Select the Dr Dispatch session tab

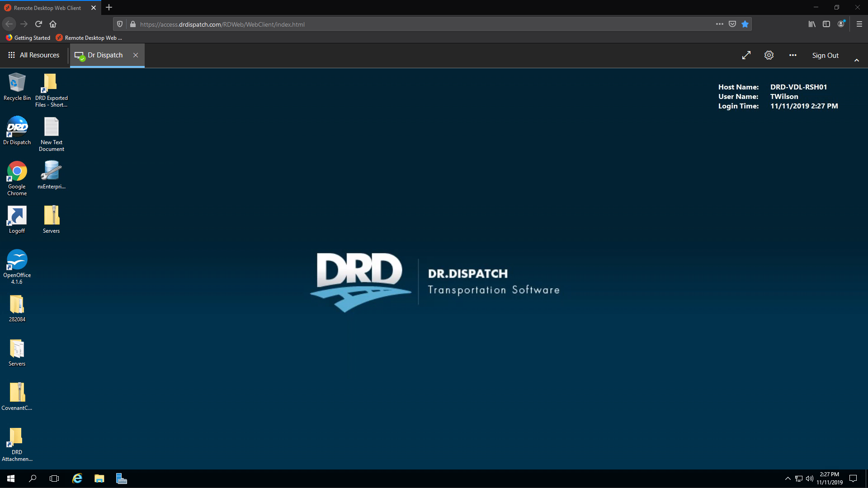point(105,55)
